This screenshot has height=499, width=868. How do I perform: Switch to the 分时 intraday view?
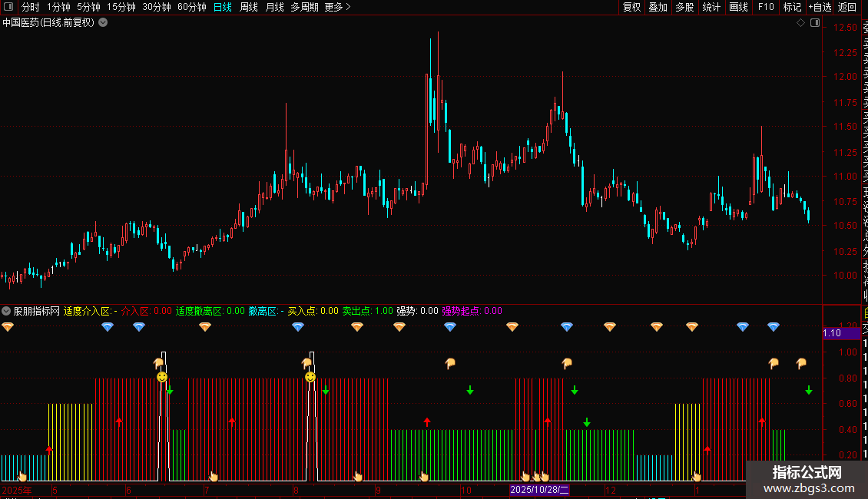click(31, 7)
